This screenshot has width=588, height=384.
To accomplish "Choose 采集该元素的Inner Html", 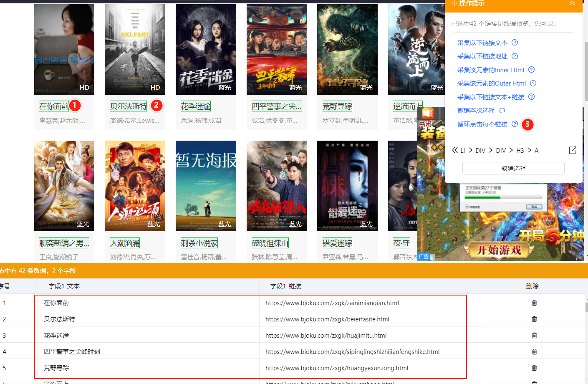I will (491, 70).
